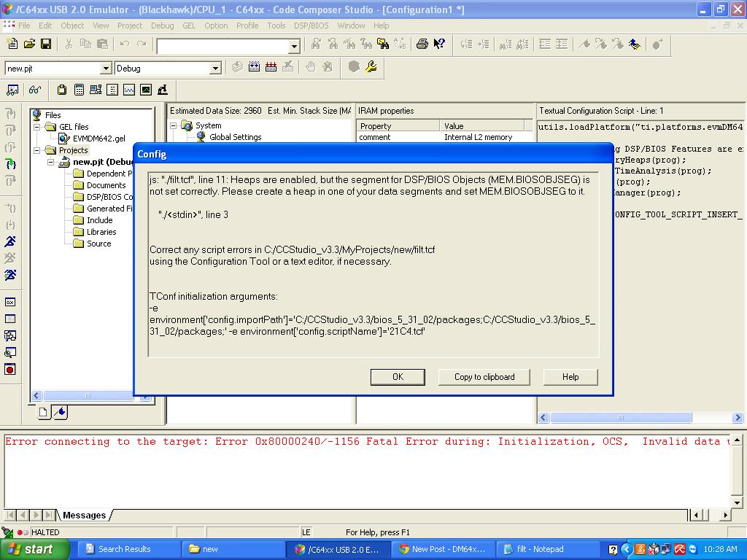Click the red error message line in output
Screen dimensions: 747x560
pos(368,441)
